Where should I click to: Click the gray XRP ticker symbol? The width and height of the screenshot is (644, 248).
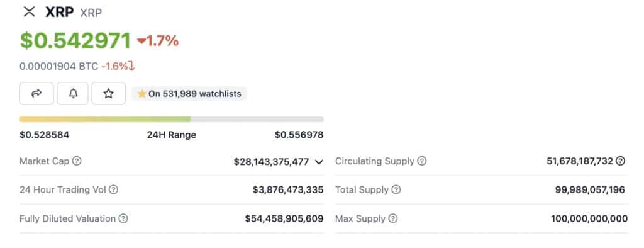[91, 13]
